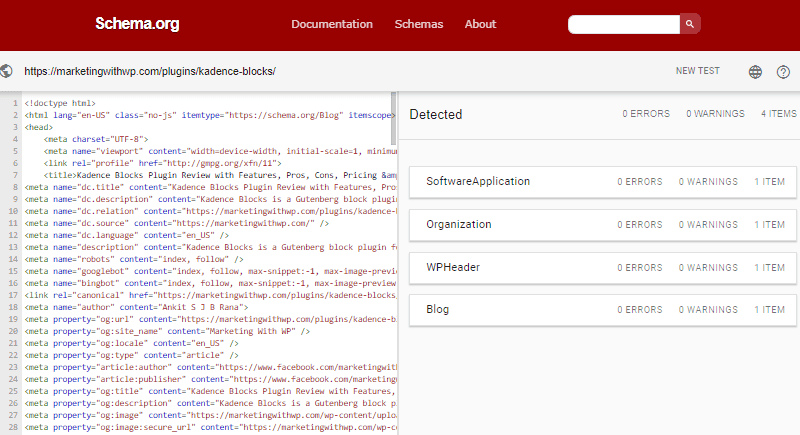Click the globe icon beside the URL
Image resolution: width=800 pixels, height=435 pixels.
[6, 71]
